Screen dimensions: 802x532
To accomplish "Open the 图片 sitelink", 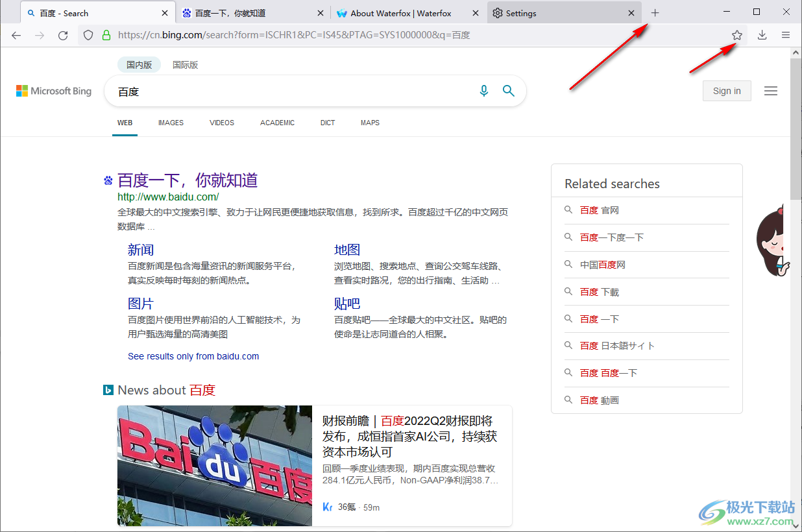I will tap(141, 304).
